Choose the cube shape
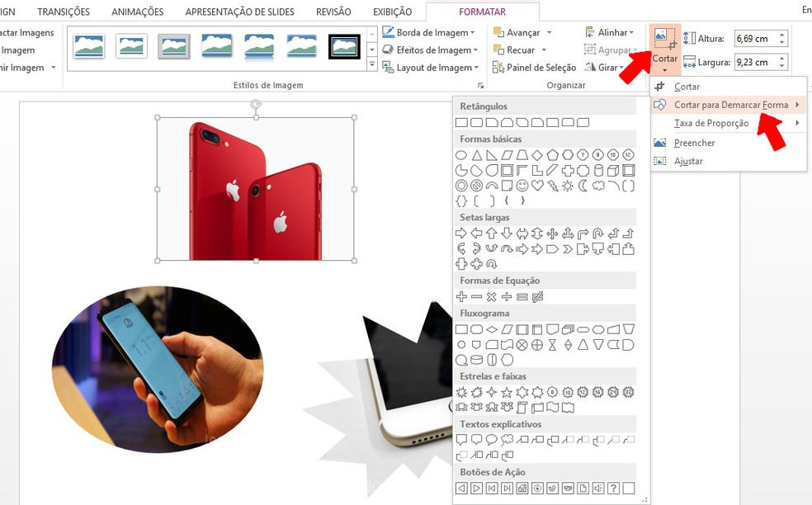The image size is (812, 505). tap(613, 171)
